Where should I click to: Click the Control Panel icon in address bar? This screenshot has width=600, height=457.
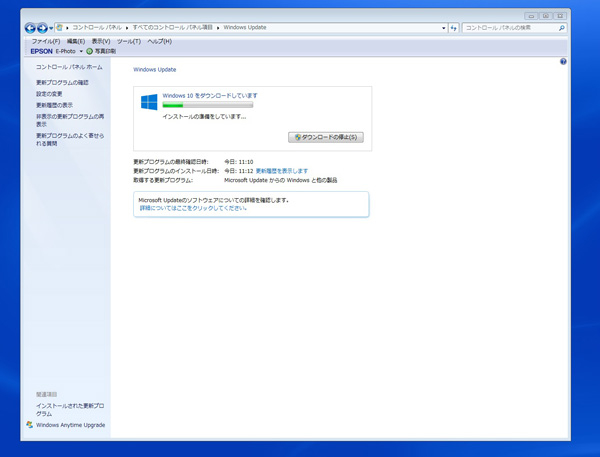pyautogui.click(x=59, y=28)
